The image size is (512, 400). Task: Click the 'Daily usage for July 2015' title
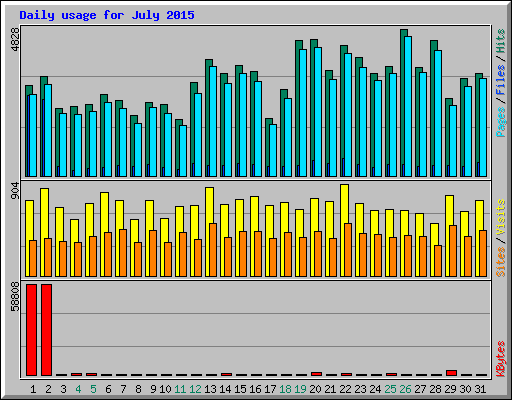pyautogui.click(x=107, y=15)
